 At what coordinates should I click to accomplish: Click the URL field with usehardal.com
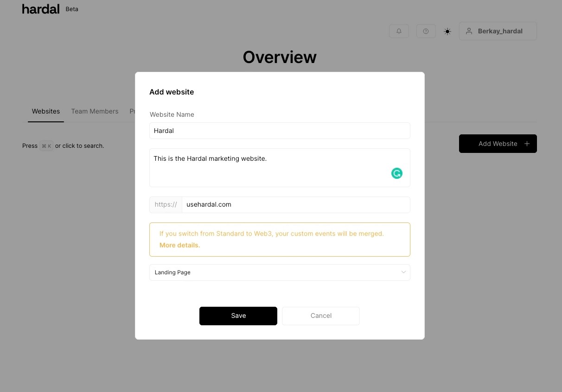coord(296,205)
